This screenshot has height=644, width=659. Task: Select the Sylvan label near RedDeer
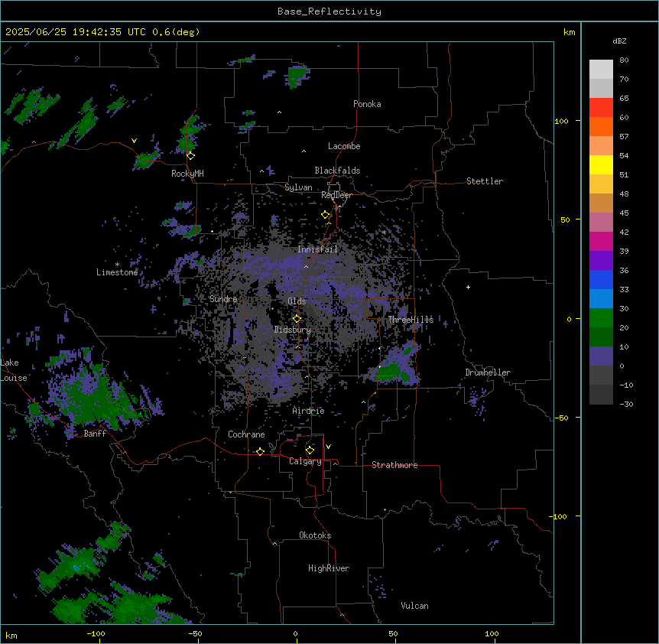point(298,187)
